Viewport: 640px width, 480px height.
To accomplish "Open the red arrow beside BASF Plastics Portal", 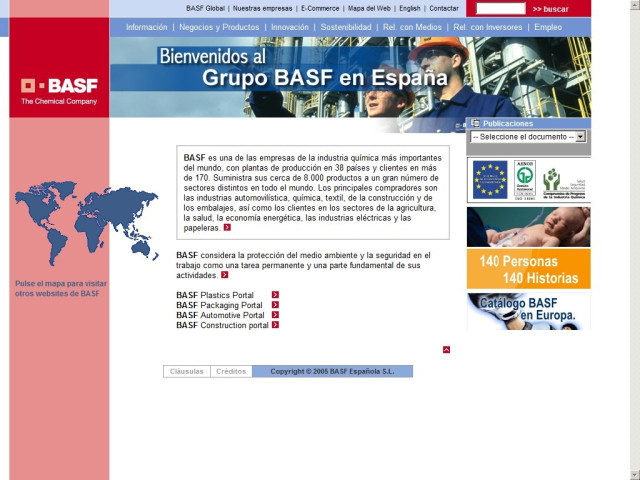I will (x=275, y=295).
